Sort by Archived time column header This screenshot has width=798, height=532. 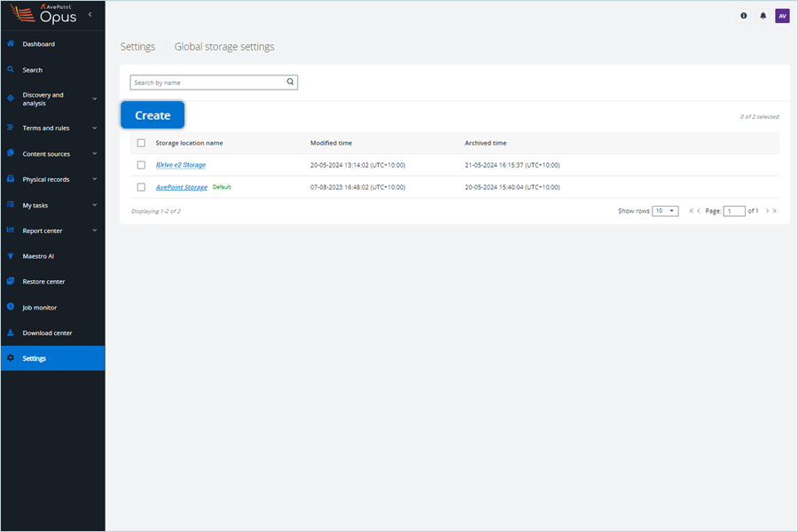click(486, 143)
